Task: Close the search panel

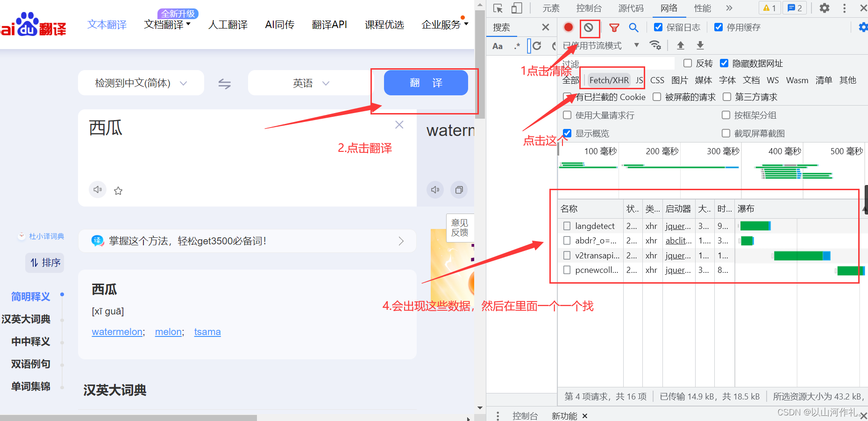Action: click(545, 27)
